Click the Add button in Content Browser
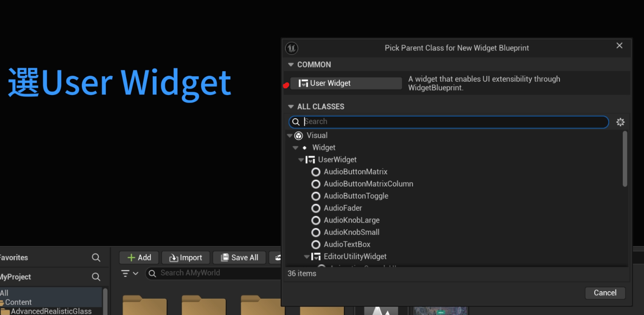This screenshot has width=644, height=315. coord(139,258)
